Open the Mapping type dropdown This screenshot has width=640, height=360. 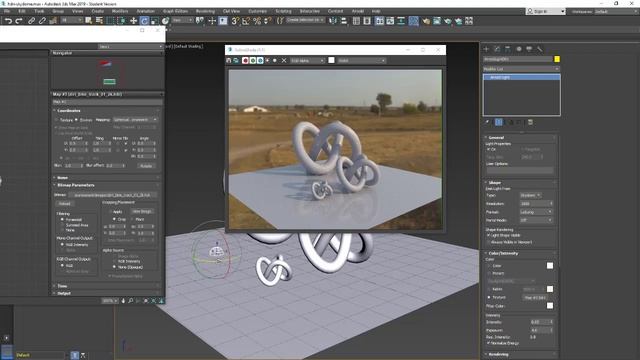coord(135,120)
